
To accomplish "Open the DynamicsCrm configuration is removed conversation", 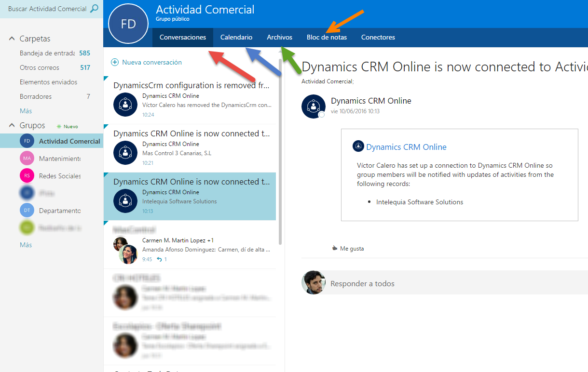I will pos(191,86).
